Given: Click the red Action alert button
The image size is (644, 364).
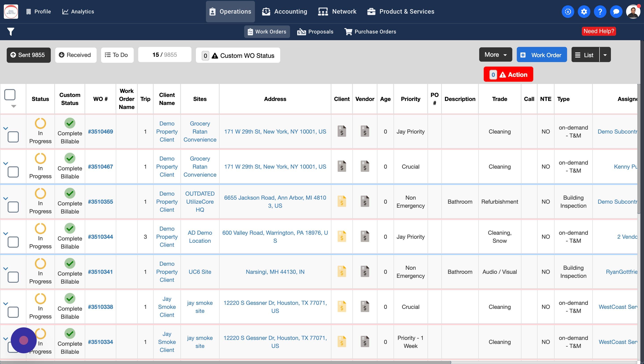Looking at the screenshot, I should point(508,75).
